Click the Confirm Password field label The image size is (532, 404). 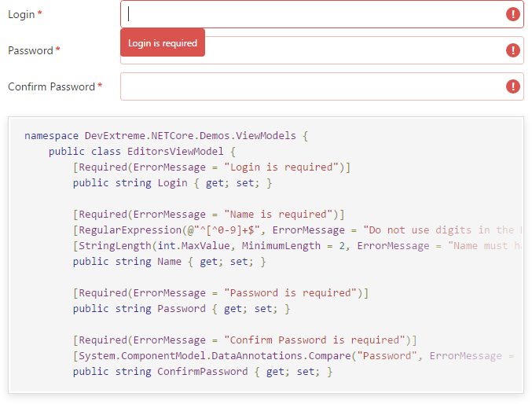(51, 87)
